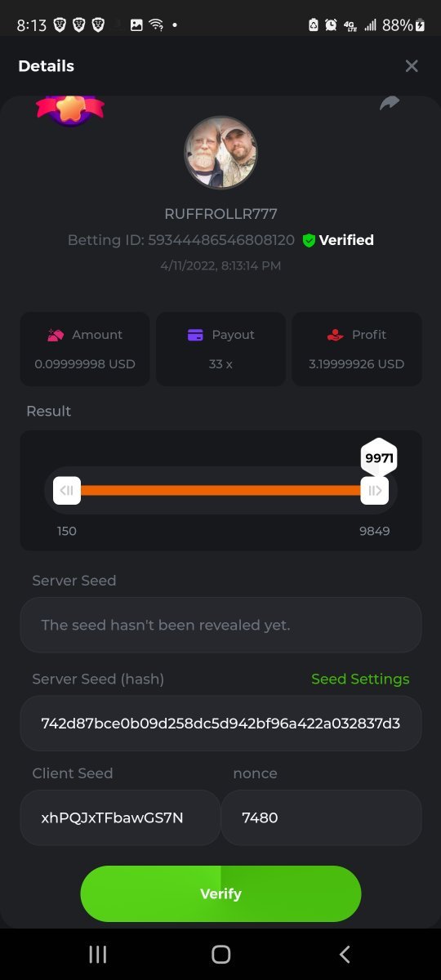Tap the Client Seed field
Screen dimensions: 441x980
click(x=120, y=817)
